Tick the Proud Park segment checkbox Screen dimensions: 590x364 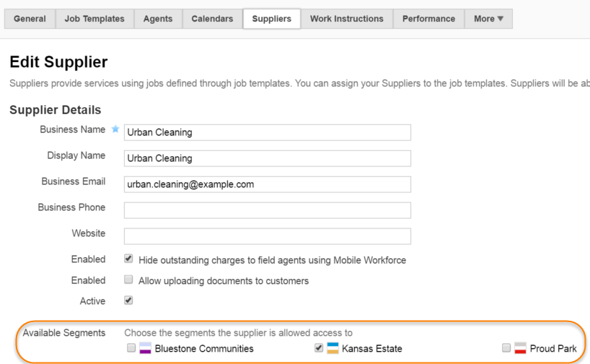coord(506,348)
